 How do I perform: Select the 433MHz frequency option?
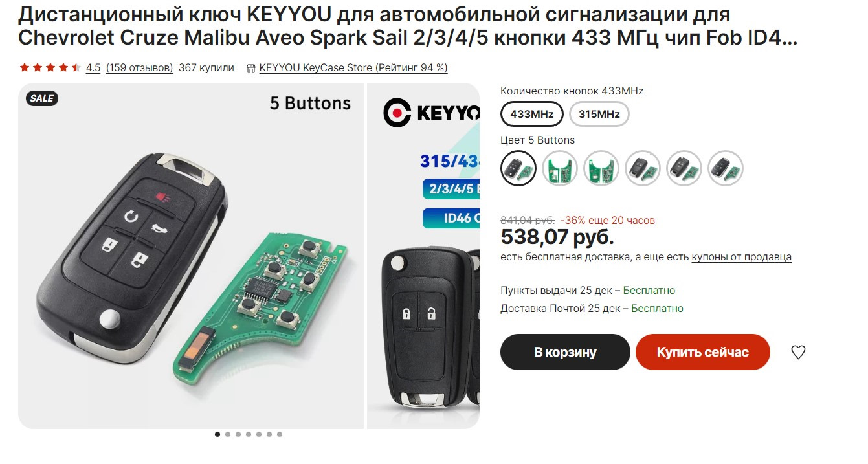coord(532,115)
